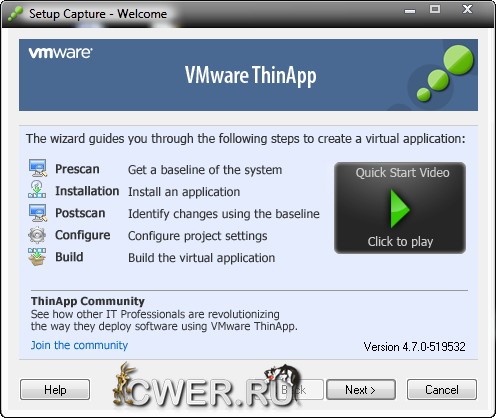Viewport: 496px width, 418px height.
Task: Click the Prescan step label
Action: point(77,169)
